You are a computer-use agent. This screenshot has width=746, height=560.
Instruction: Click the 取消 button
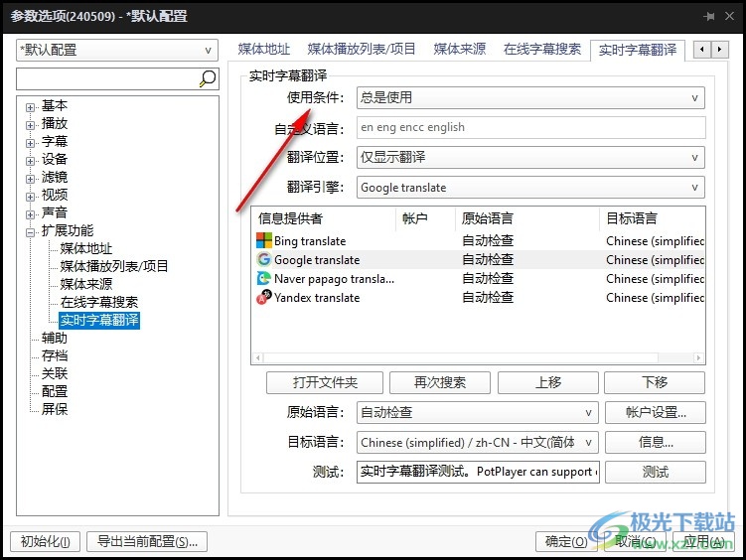(636, 541)
